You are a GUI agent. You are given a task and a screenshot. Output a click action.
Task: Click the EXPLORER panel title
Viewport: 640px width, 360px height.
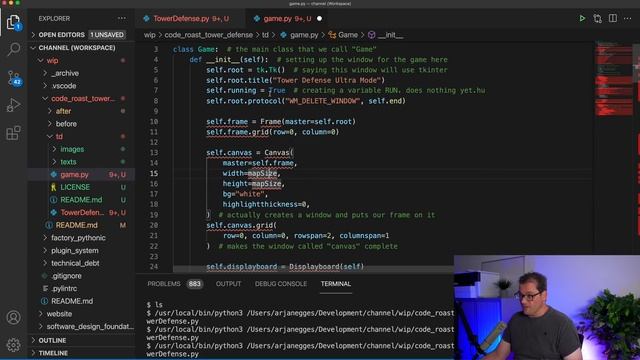(x=54, y=19)
